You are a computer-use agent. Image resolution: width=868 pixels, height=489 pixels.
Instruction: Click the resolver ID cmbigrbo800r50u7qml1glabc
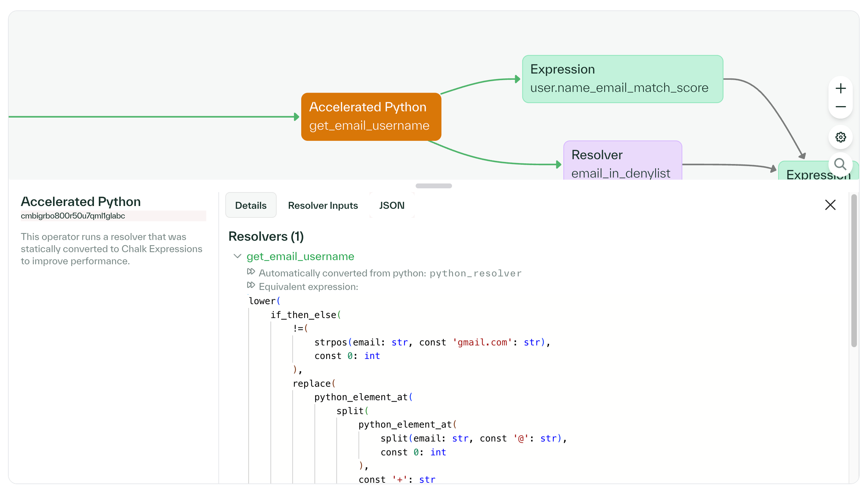click(x=73, y=215)
